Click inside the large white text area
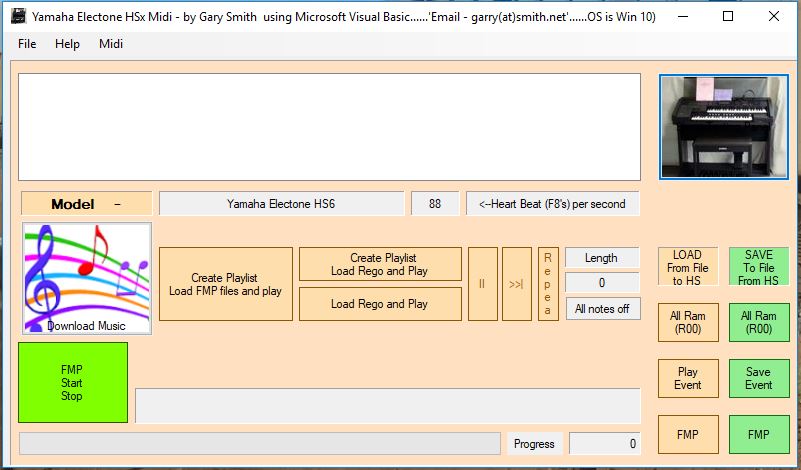The width and height of the screenshot is (801, 470). 330,126
